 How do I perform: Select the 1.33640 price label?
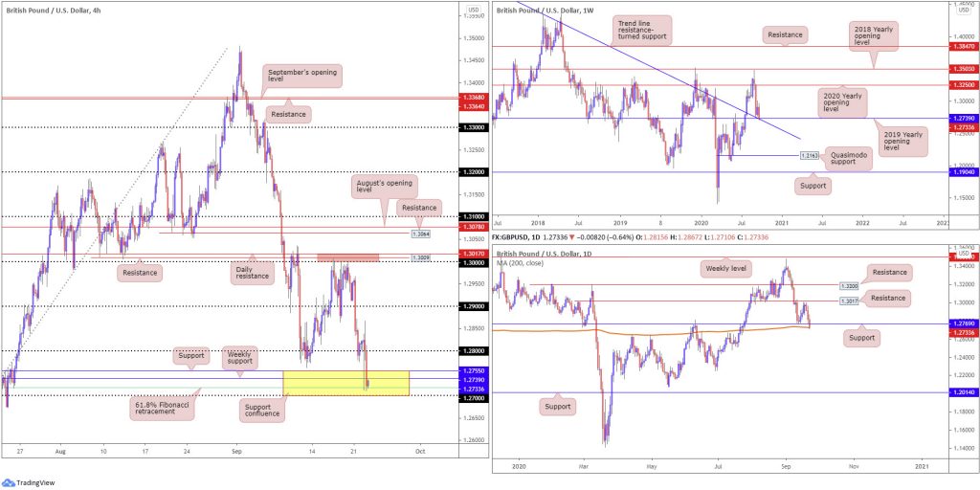pyautogui.click(x=474, y=106)
